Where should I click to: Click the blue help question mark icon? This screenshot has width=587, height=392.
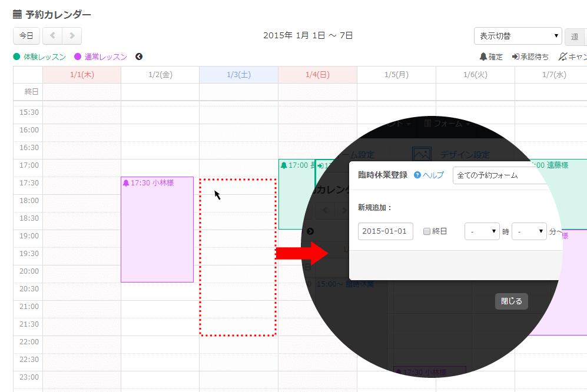pyautogui.click(x=417, y=175)
